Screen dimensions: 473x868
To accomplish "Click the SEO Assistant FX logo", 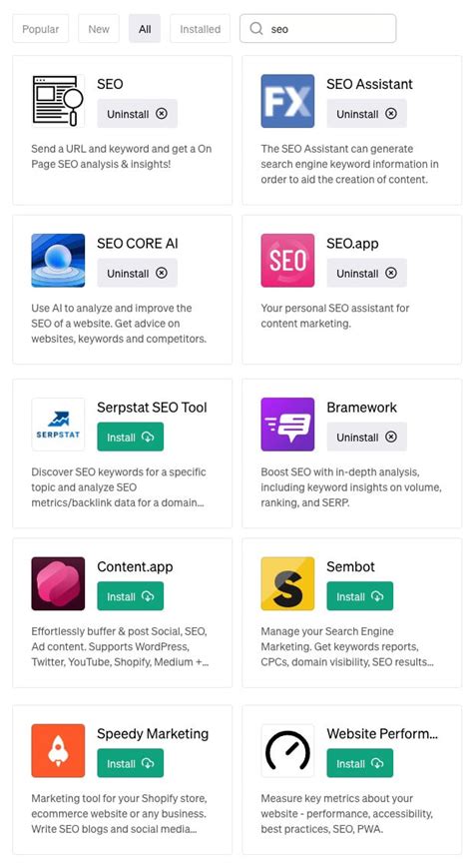I will coord(287,101).
